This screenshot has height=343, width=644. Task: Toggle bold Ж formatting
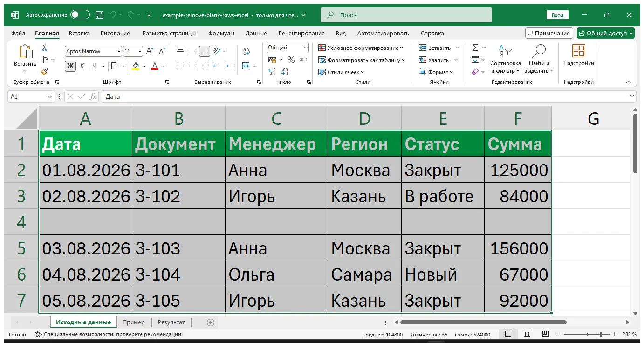[70, 66]
